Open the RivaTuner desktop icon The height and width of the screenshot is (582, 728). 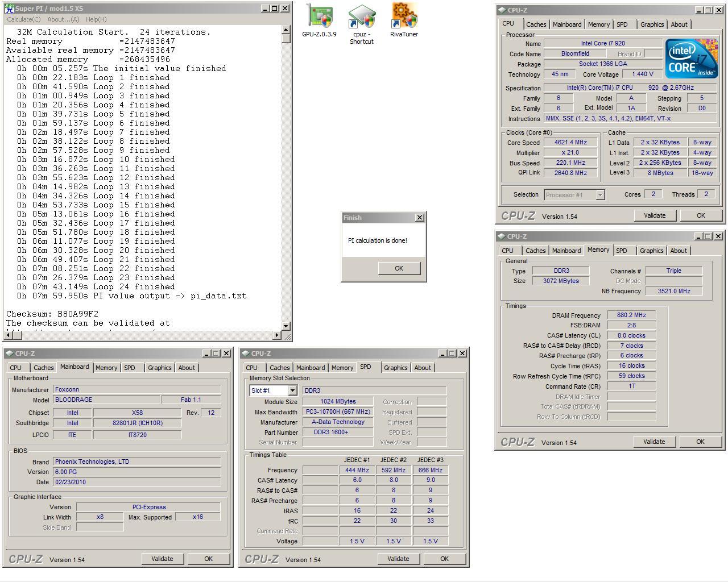point(404,20)
